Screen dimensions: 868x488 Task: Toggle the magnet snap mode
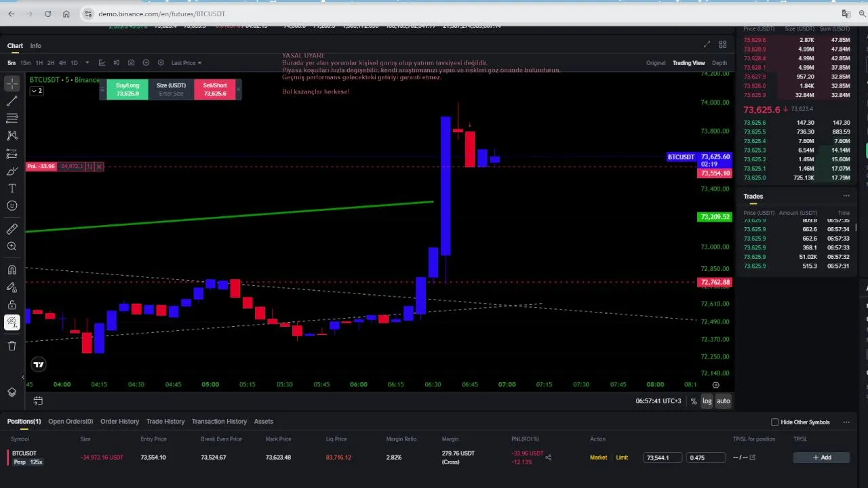pyautogui.click(x=12, y=270)
